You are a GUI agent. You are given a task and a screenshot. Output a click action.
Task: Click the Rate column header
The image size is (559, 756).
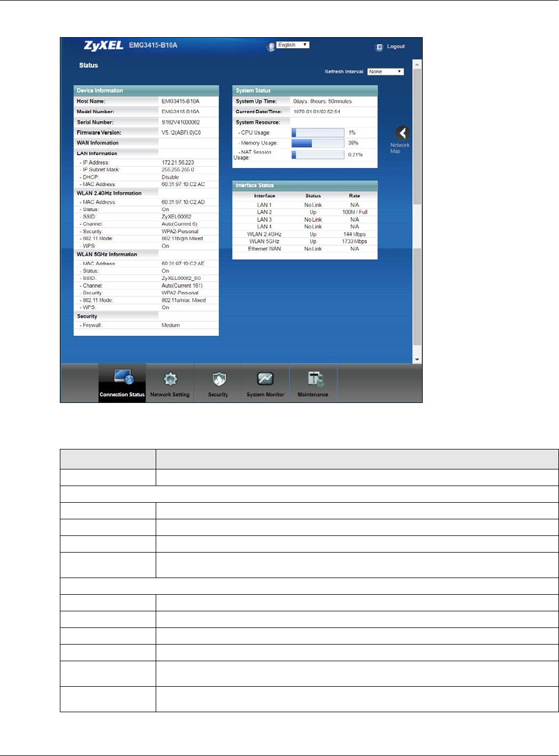[x=355, y=196]
